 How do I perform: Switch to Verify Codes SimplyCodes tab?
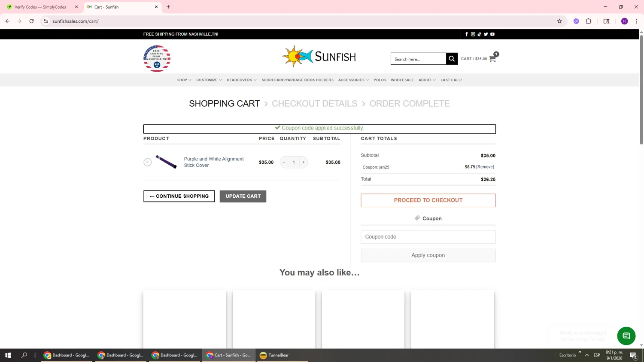pyautogui.click(x=40, y=7)
